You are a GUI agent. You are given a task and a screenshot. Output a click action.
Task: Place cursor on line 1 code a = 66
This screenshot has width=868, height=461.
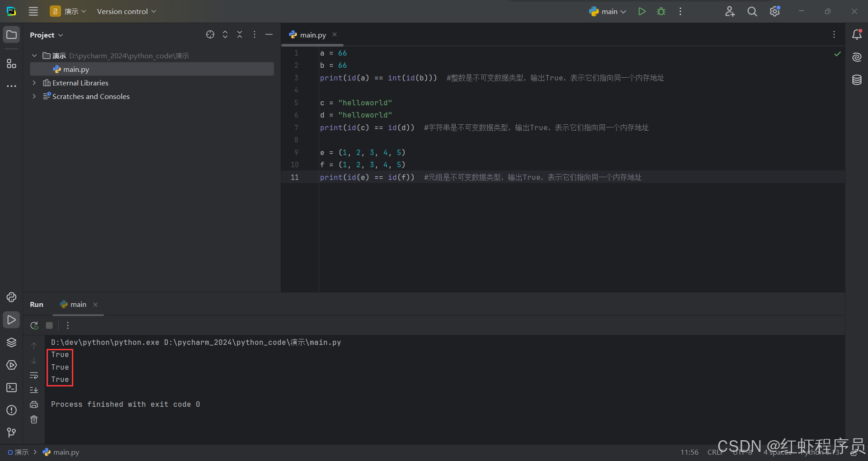pyautogui.click(x=333, y=53)
